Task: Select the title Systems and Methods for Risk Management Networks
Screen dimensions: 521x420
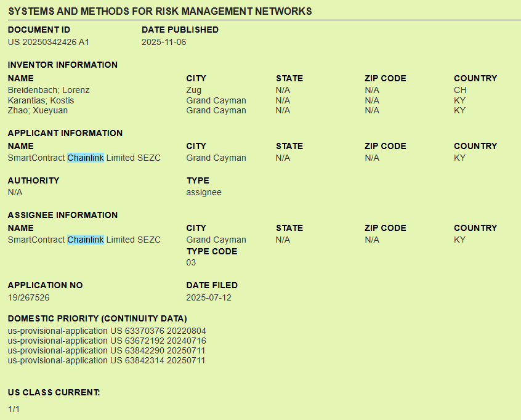Action: tap(160, 11)
